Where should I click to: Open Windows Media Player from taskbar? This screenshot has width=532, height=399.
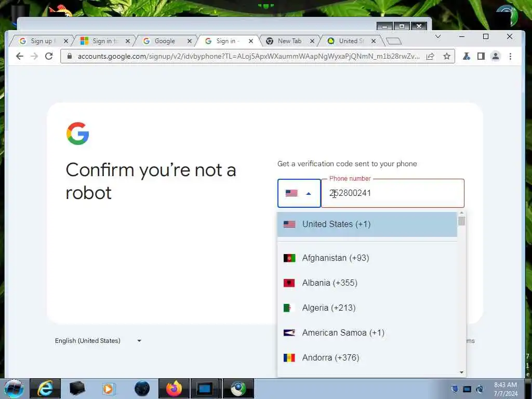[109, 389]
